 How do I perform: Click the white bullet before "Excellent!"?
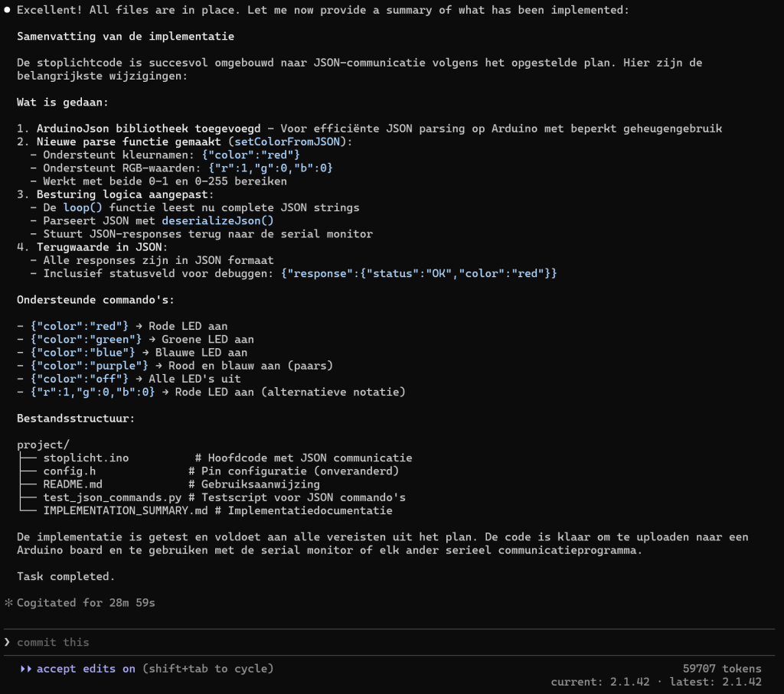(8, 11)
